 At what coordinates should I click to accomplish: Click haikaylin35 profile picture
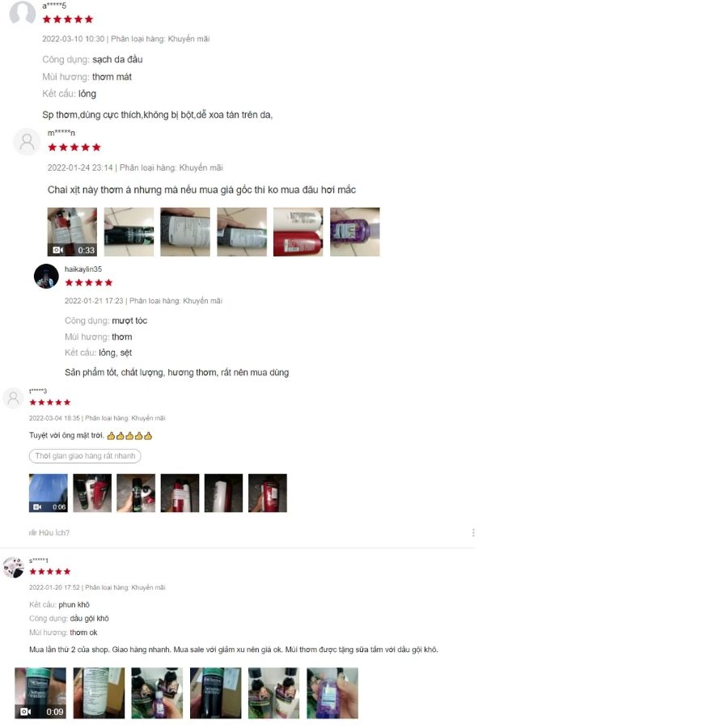pos(46,277)
